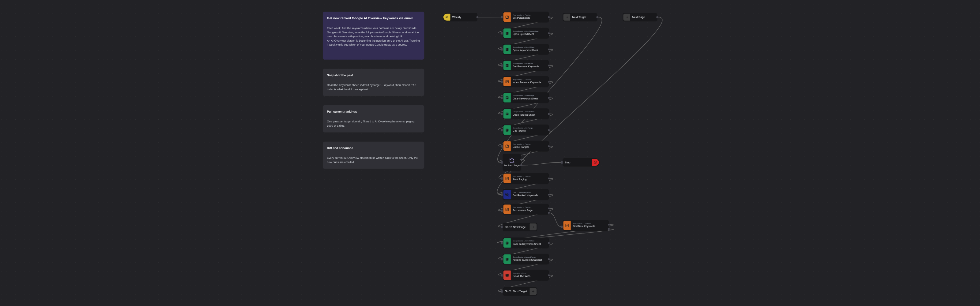Image resolution: width=980 pixels, height=306 pixels.
Task: Select the Accumulate Page function icon
Action: click(x=507, y=209)
